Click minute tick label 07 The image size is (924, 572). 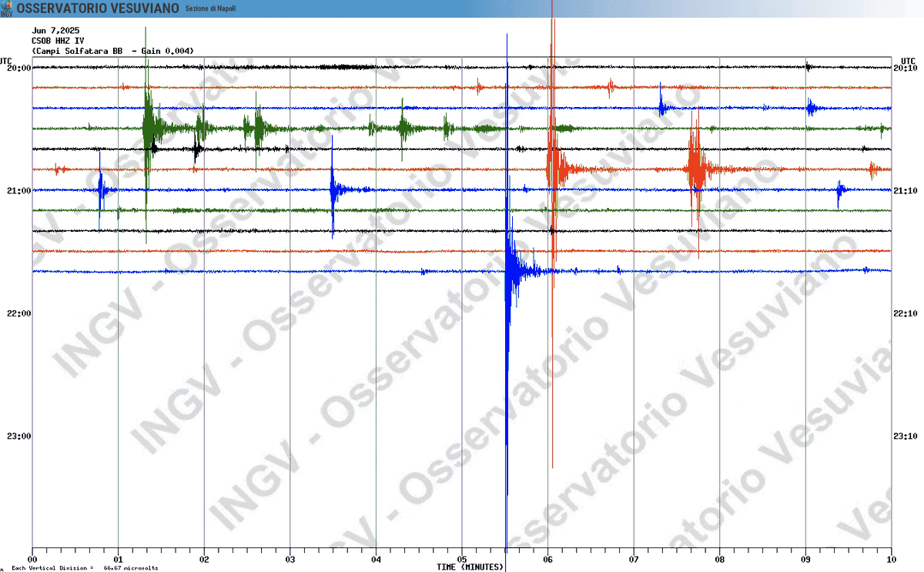pyautogui.click(x=634, y=560)
